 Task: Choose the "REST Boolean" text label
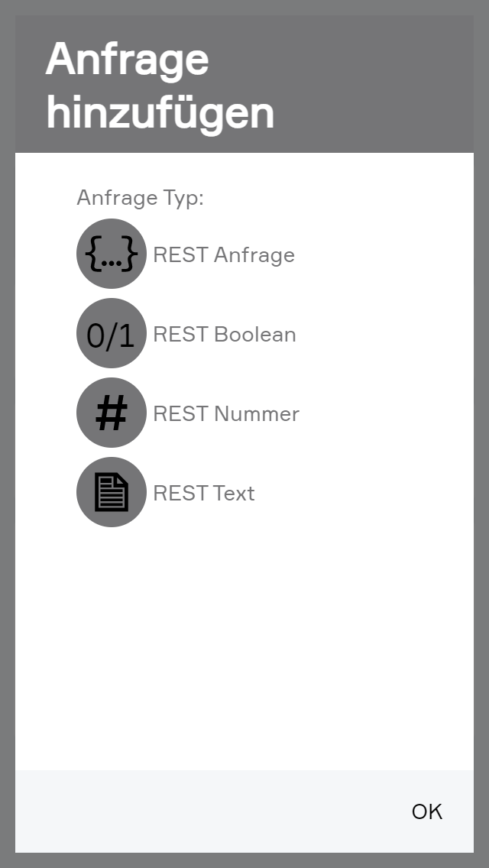click(225, 334)
